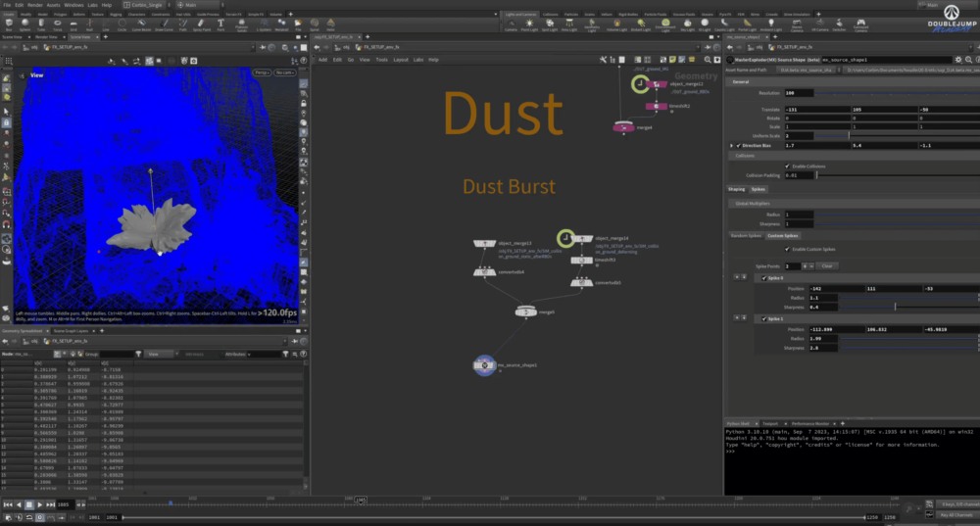Toggle Direction Bias checkbox
Image resolution: width=980 pixels, height=526 pixels.
pos(738,146)
